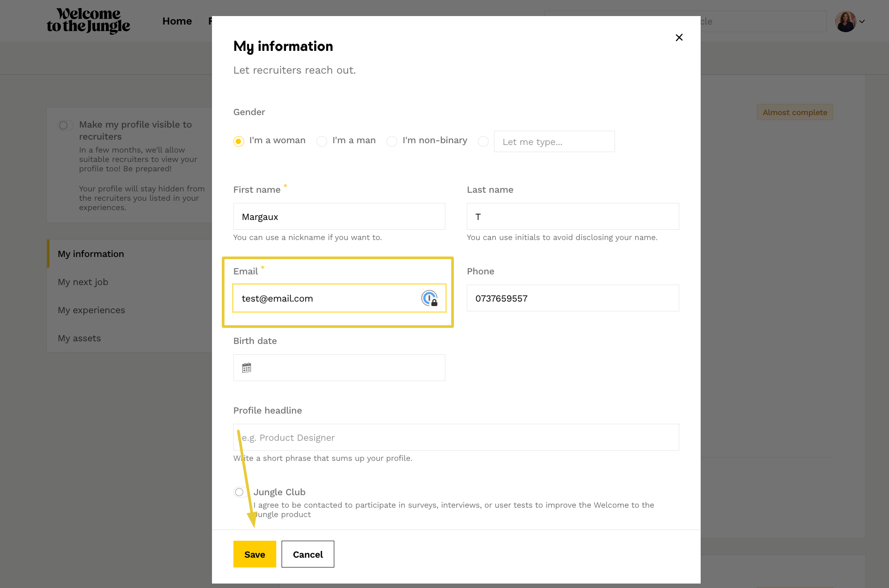The width and height of the screenshot is (889, 588).
Task: Toggle profile visibility to recruiters
Action: 65,125
